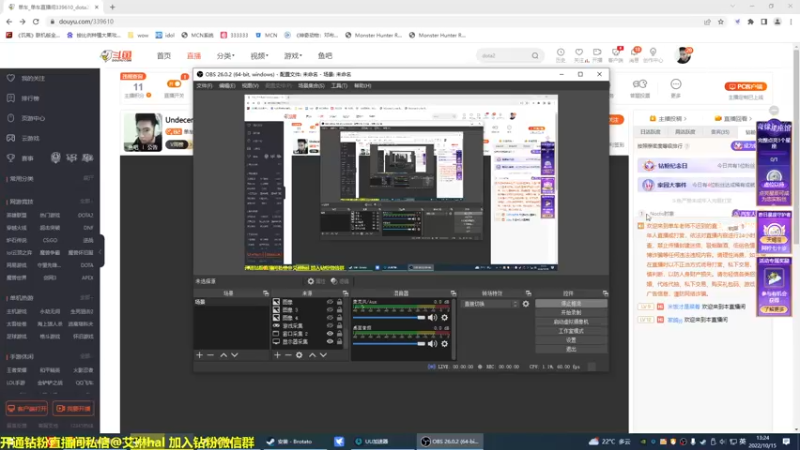
Task: Open source properties gear below the Sources list
Action: click(299, 355)
